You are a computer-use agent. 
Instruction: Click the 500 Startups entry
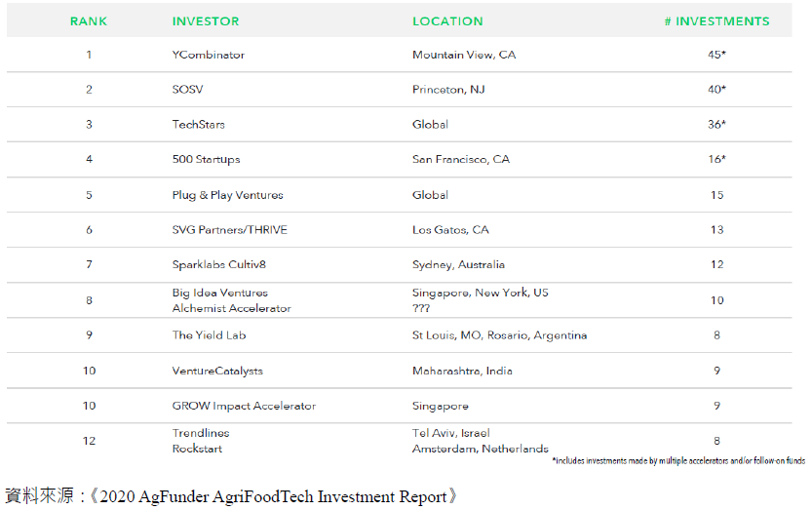pyautogui.click(x=206, y=159)
